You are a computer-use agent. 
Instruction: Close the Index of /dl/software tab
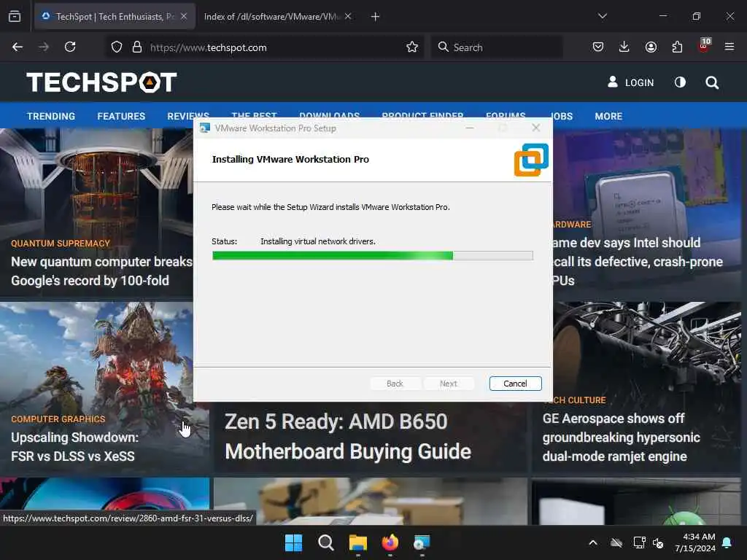pyautogui.click(x=348, y=16)
